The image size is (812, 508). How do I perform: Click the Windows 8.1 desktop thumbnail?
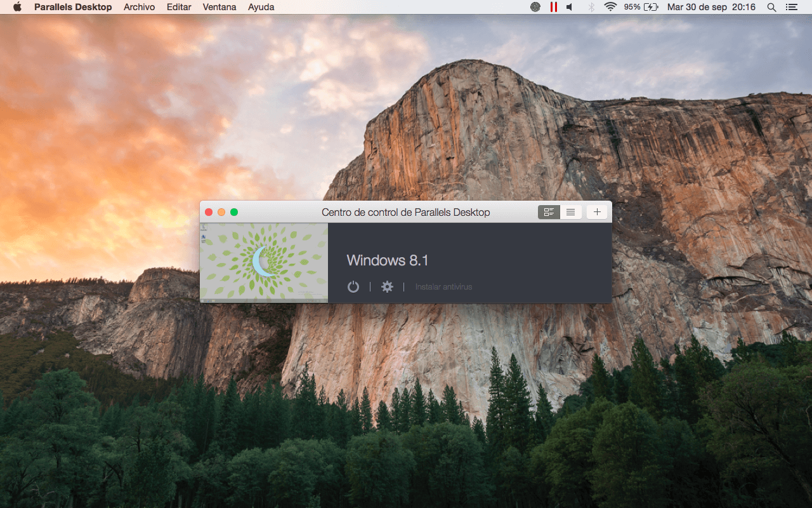pos(264,262)
